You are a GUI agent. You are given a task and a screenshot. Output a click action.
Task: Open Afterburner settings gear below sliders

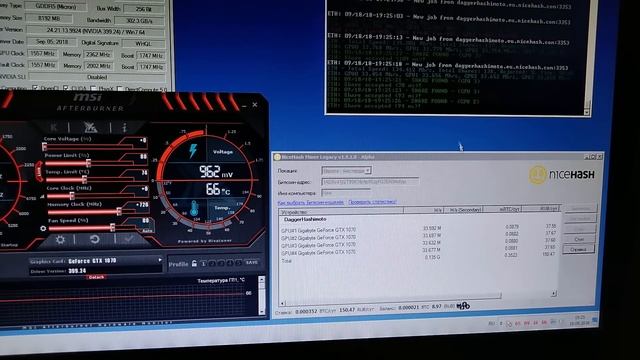(x=60, y=240)
